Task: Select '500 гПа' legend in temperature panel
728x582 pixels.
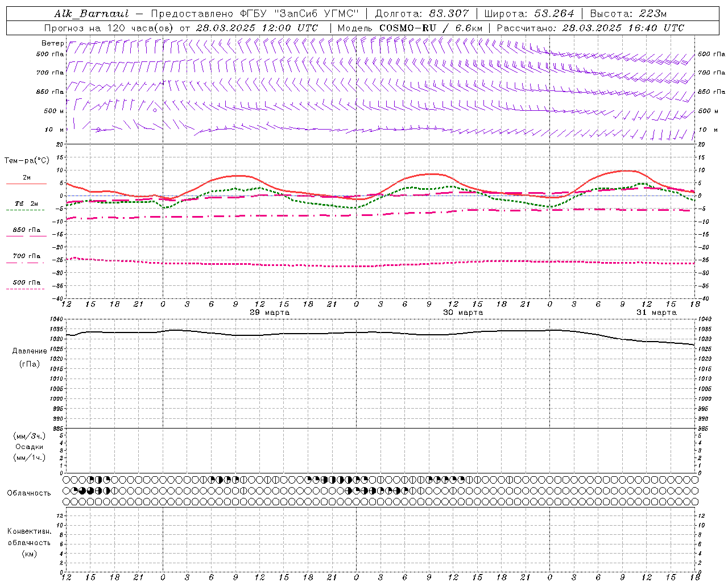Action: 27,282
